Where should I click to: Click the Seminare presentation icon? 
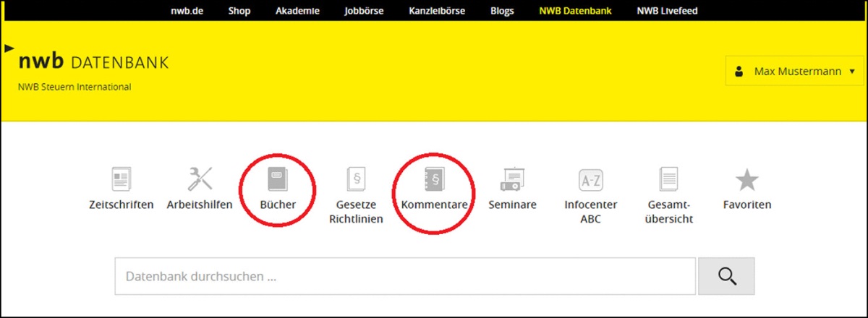click(512, 179)
